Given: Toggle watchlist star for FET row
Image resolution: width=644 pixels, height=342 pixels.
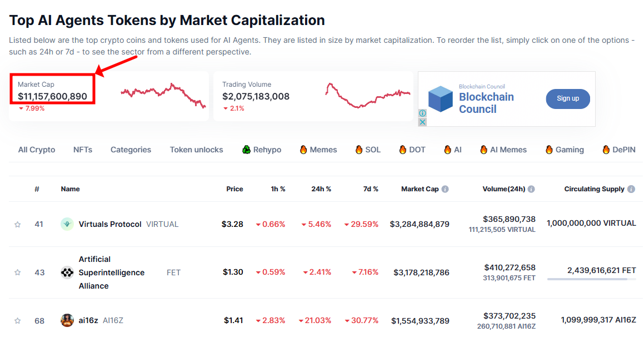Looking at the screenshot, I should pyautogui.click(x=17, y=272).
